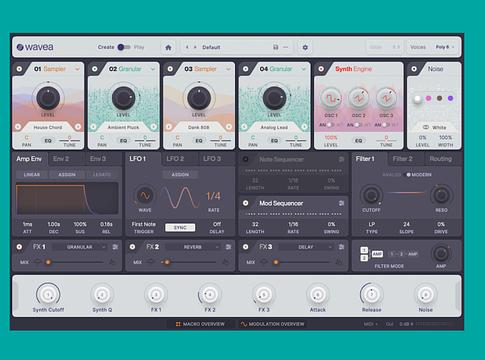Open OSC 1 waveform selector

[331, 99]
